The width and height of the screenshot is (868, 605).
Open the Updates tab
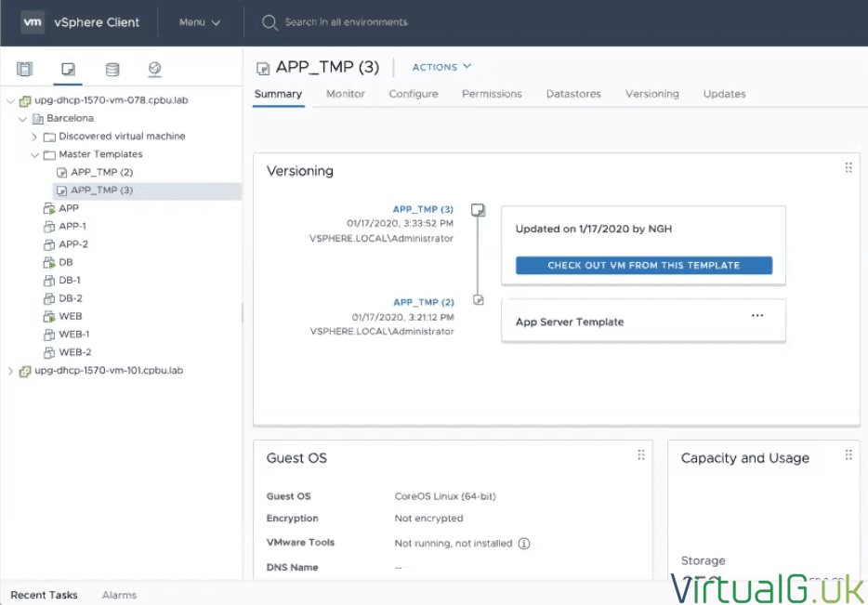724,94
